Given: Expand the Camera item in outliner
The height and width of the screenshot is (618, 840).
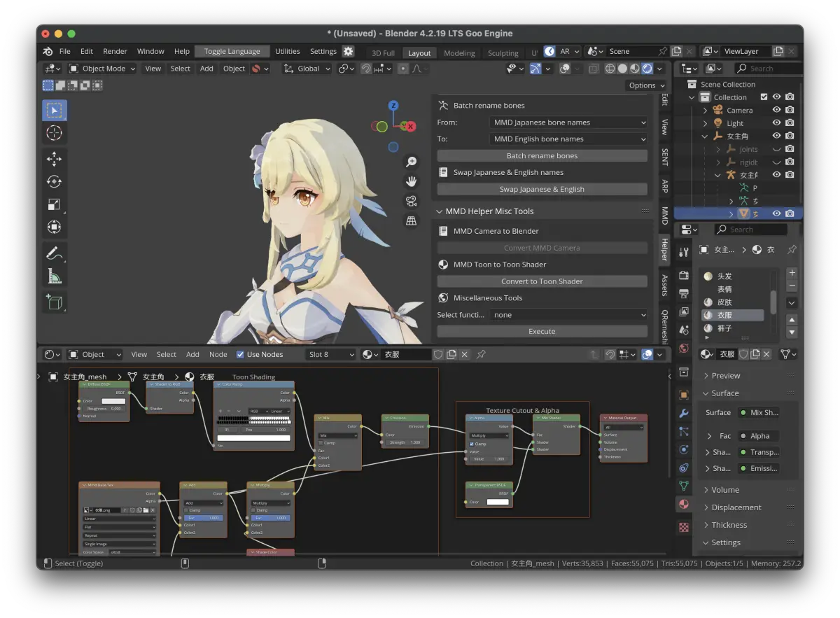Looking at the screenshot, I should tap(705, 110).
